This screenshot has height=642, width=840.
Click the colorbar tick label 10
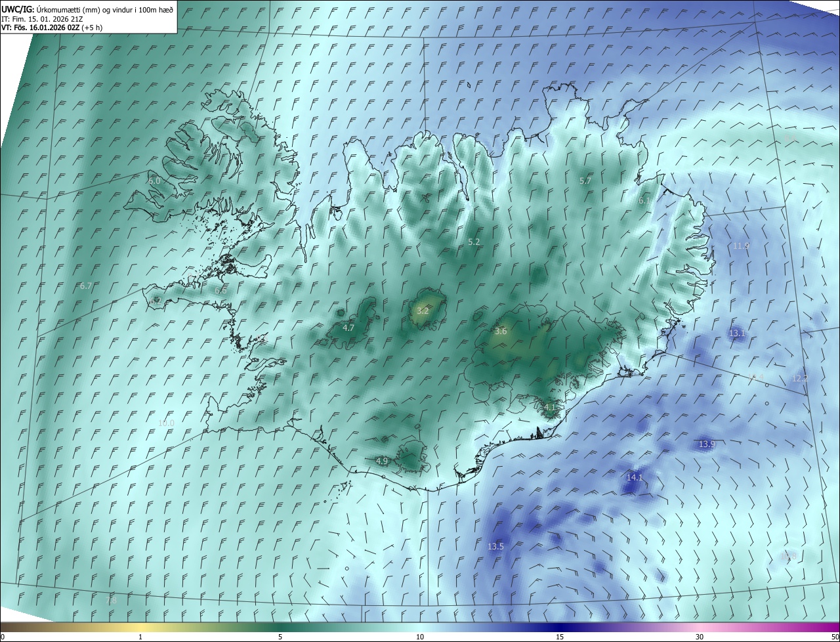tap(420, 637)
